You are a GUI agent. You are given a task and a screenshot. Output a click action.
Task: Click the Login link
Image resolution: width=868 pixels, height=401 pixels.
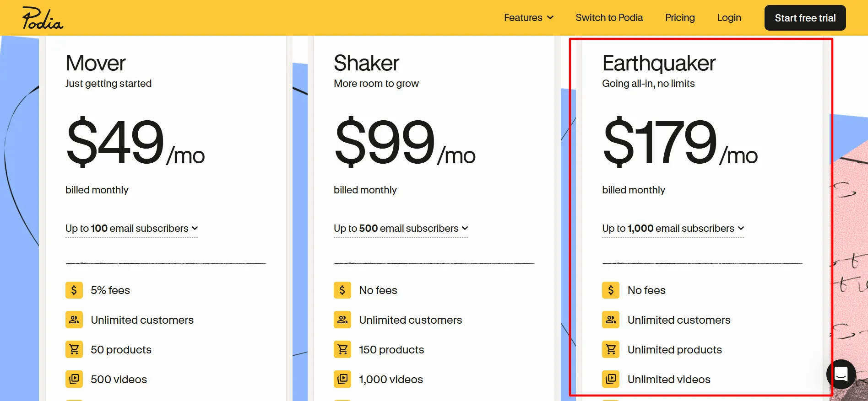pyautogui.click(x=729, y=18)
